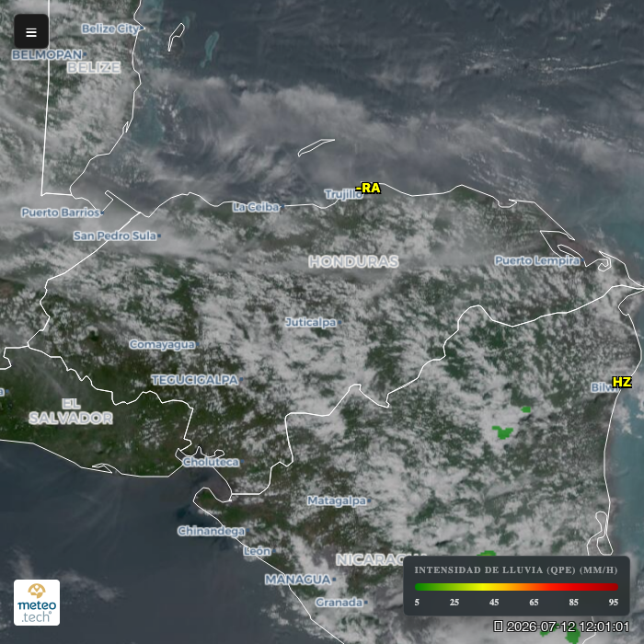Screen dimensions: 644x644
Task: Click the San Pedro Sula label
Action: point(115,236)
